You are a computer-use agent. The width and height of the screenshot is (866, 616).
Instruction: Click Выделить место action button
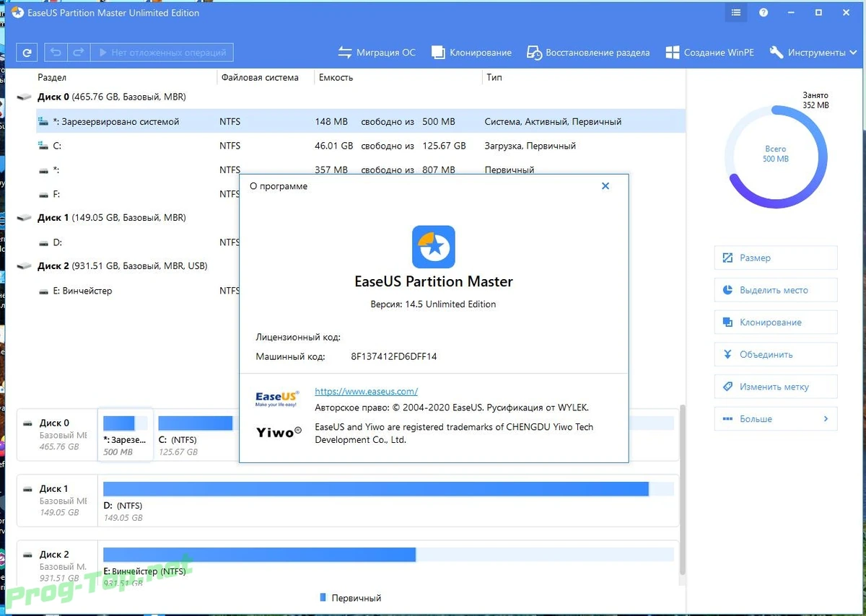776,290
